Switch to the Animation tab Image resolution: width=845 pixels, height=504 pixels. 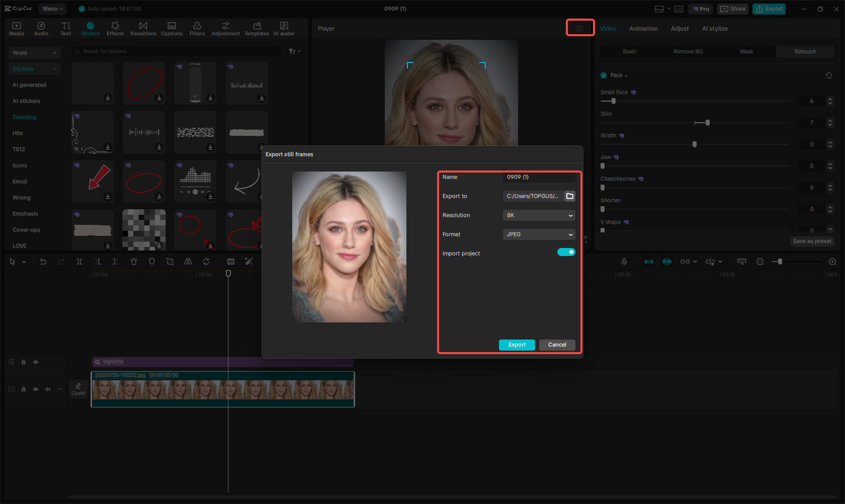point(643,29)
